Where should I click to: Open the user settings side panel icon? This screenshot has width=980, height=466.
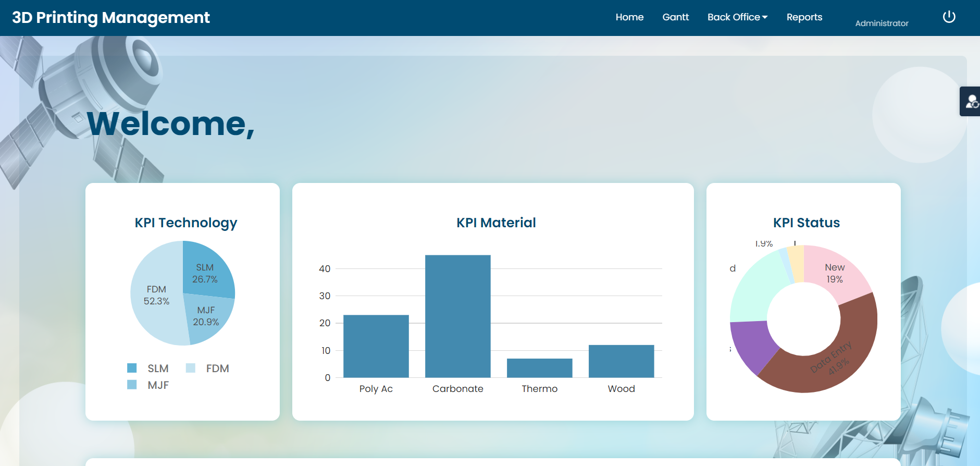pos(971,101)
